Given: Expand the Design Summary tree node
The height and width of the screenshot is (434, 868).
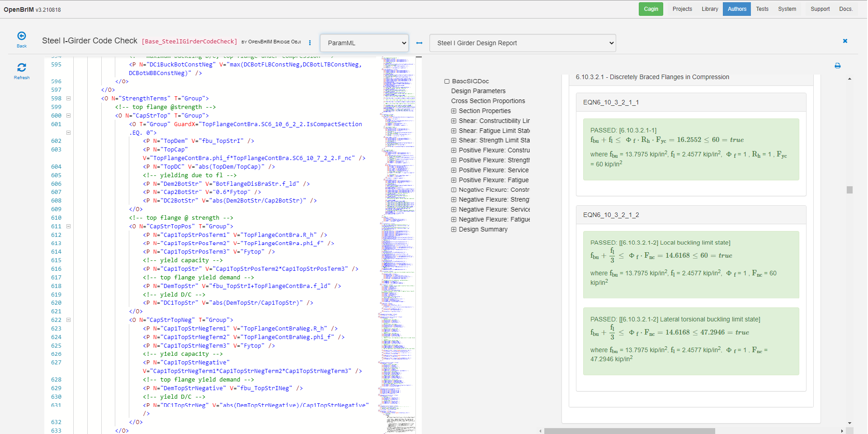Looking at the screenshot, I should click(453, 230).
